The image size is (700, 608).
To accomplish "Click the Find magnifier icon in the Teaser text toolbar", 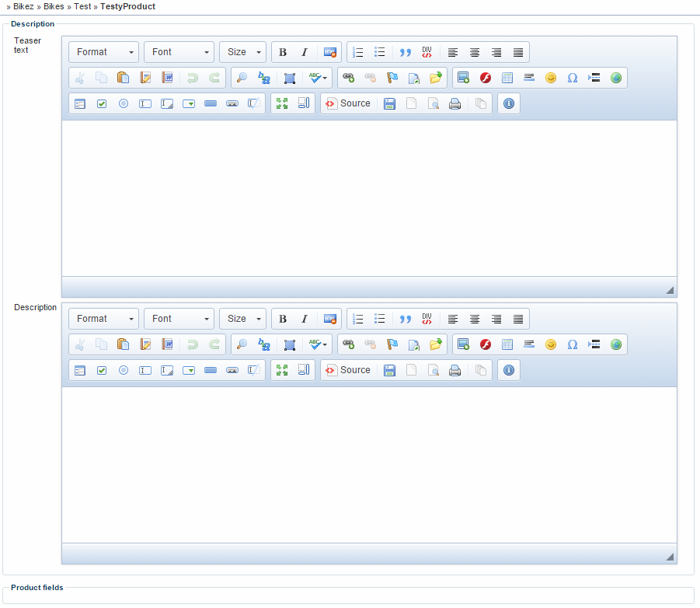I will coord(242,78).
